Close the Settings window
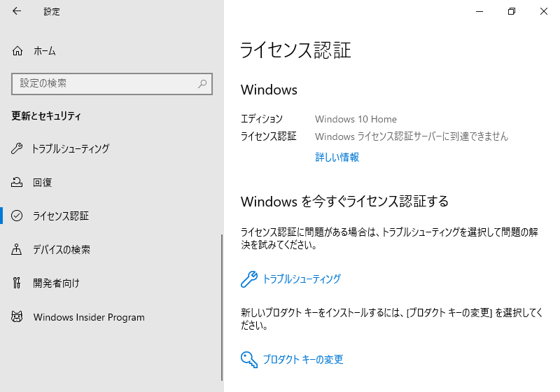 click(544, 11)
